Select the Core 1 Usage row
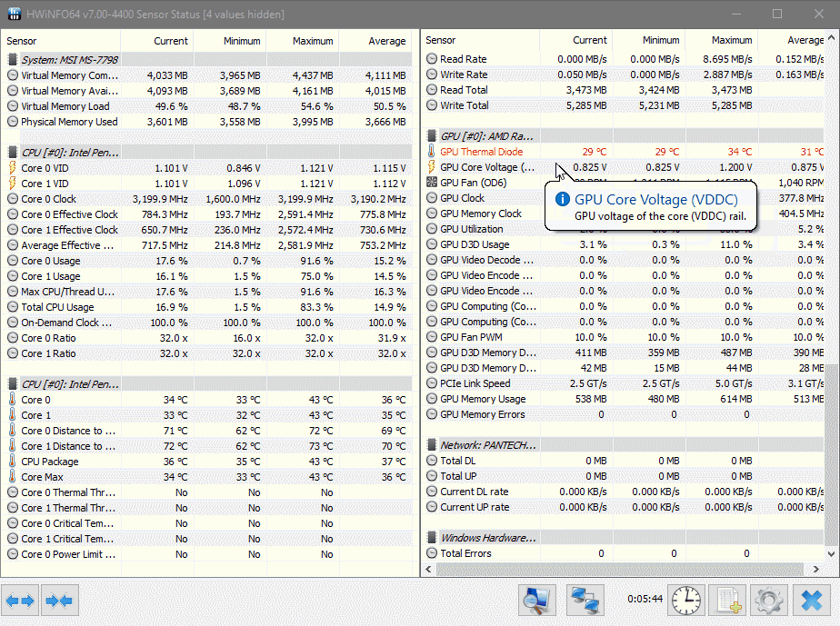The width and height of the screenshot is (840, 626). point(206,276)
